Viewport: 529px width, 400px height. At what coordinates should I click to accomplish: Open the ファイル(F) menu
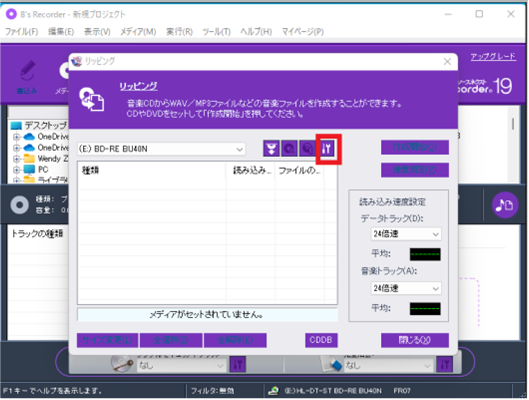tap(22, 32)
